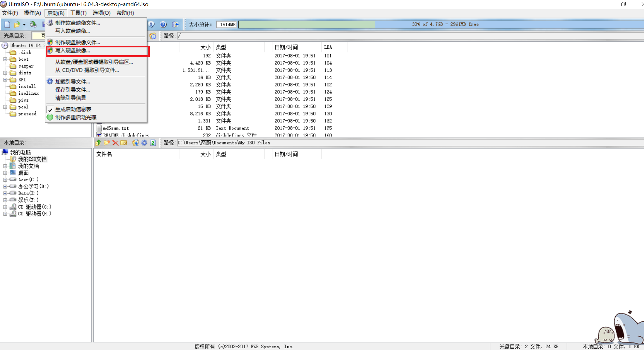The width and height of the screenshot is (644, 350).
Task: Expand the Data(E:) drive node
Action: coord(5,193)
